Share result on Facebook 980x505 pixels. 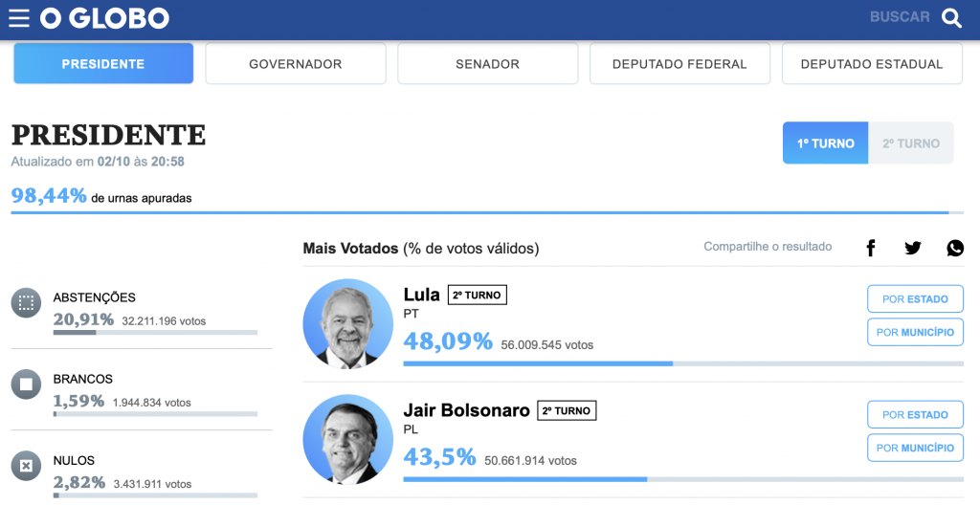tap(871, 248)
